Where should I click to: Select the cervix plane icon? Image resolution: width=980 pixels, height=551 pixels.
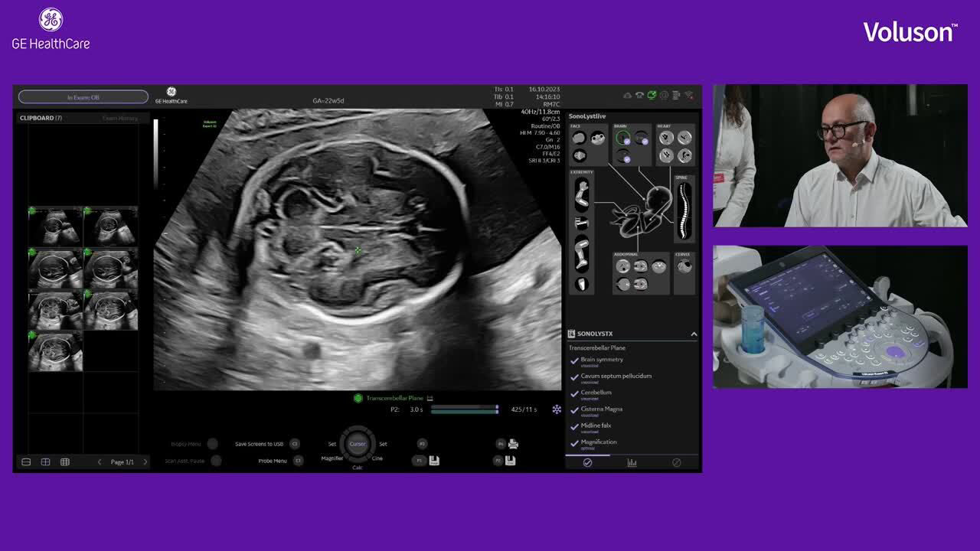684,266
